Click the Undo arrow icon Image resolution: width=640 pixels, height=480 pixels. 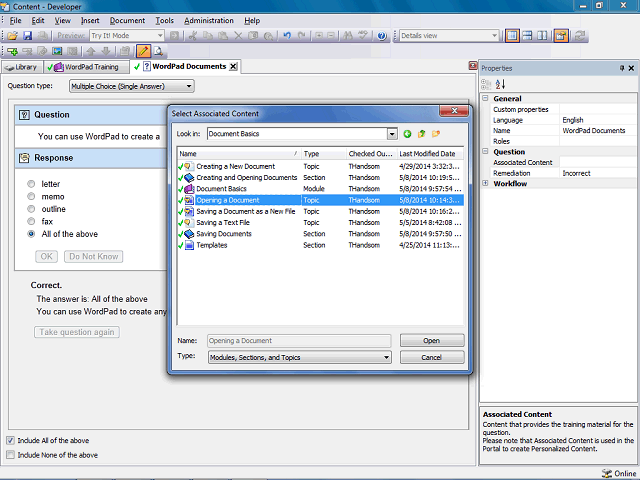click(x=287, y=36)
